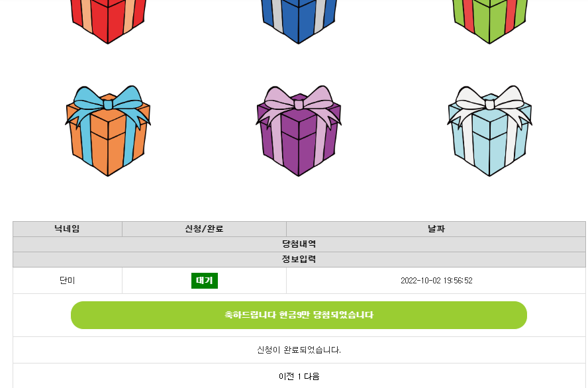Pick the orange gift box with blue bow

[108, 131]
